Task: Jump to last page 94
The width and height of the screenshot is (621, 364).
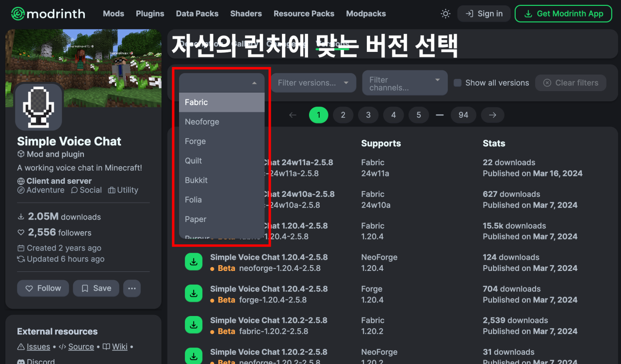Action: coord(463,115)
